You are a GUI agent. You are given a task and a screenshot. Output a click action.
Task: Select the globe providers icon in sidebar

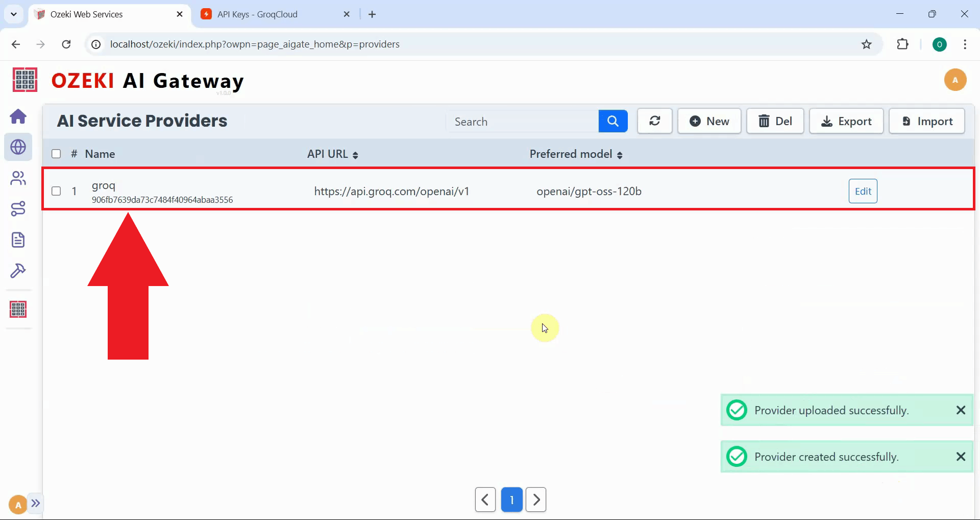(18, 147)
